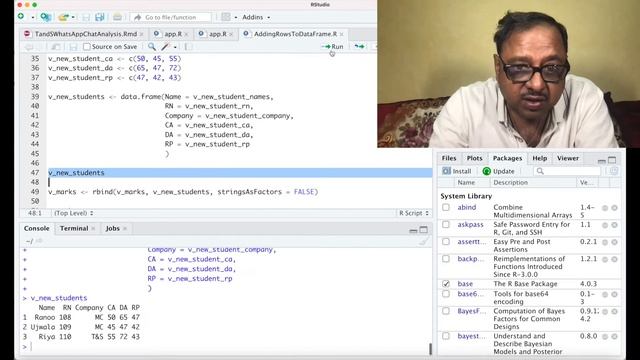Click the package search field
Viewport: 640px width, 360px height.
coord(568,171)
